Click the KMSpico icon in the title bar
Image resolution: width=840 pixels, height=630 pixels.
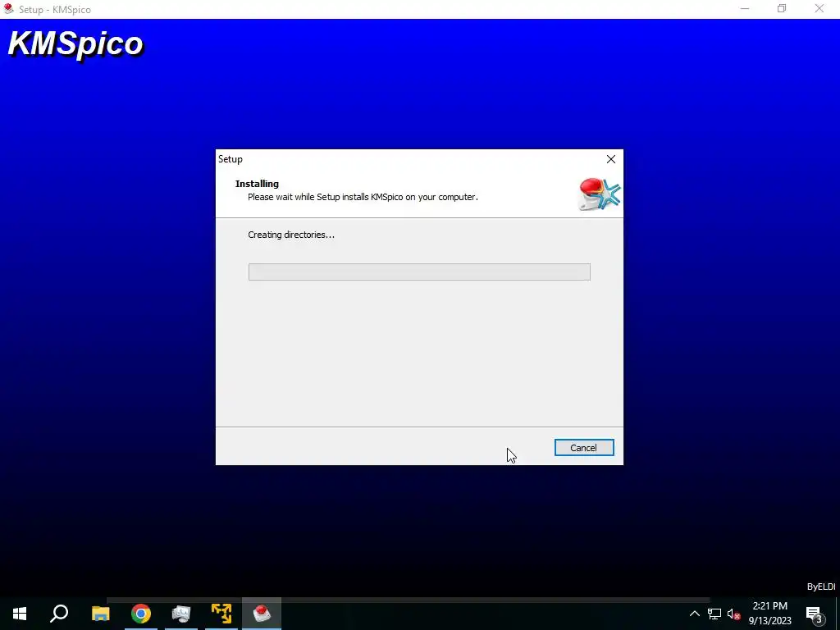point(8,8)
